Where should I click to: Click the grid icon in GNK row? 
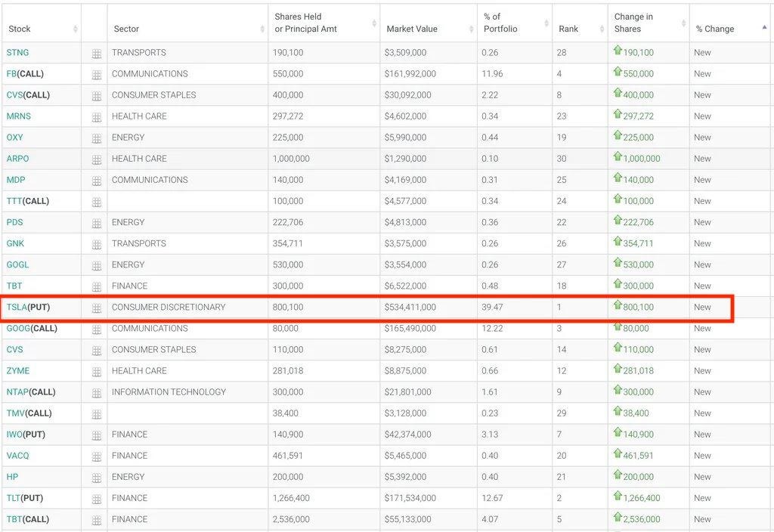(97, 245)
